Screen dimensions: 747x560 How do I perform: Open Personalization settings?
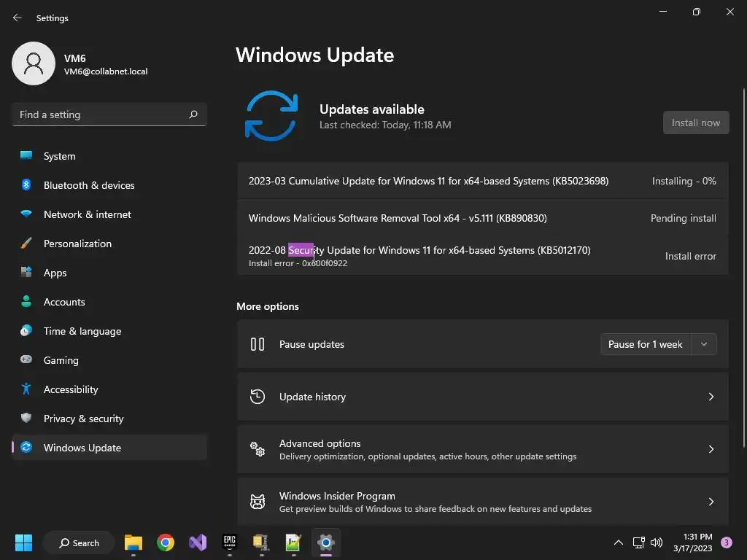109,244
